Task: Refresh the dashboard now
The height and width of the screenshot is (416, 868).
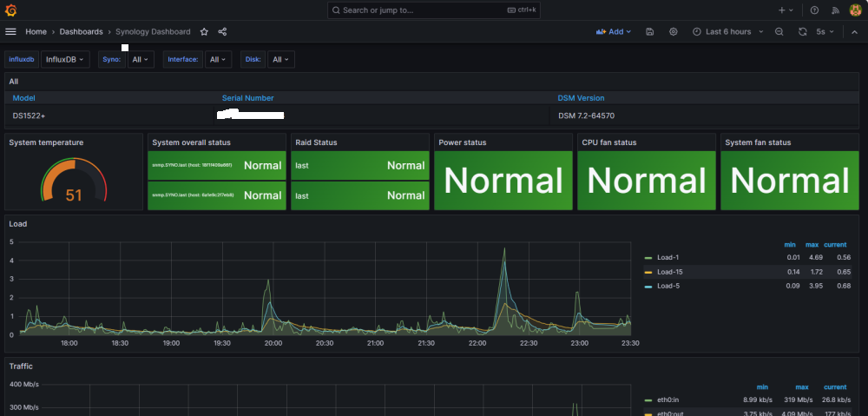Action: pyautogui.click(x=803, y=31)
